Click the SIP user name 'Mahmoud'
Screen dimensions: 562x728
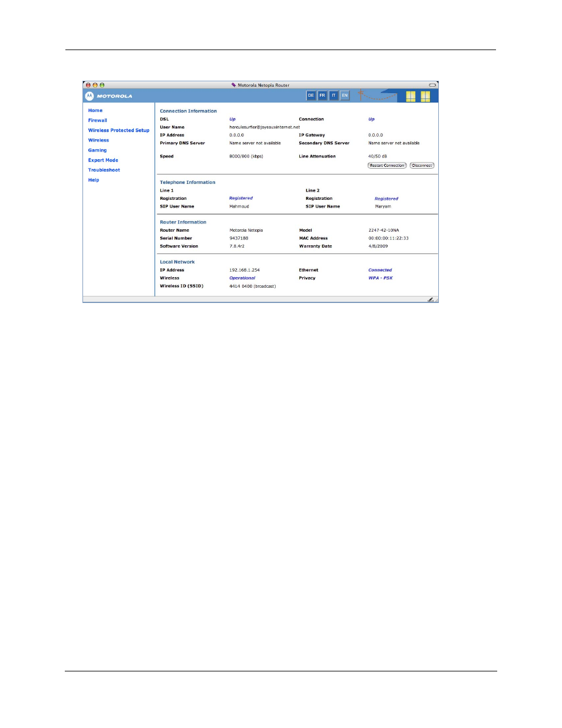pyautogui.click(x=239, y=206)
